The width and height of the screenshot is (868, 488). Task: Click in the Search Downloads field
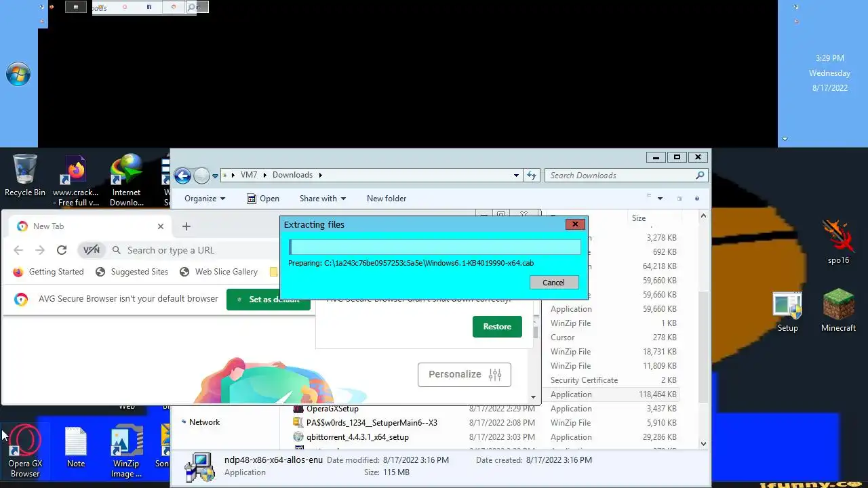tap(620, 175)
